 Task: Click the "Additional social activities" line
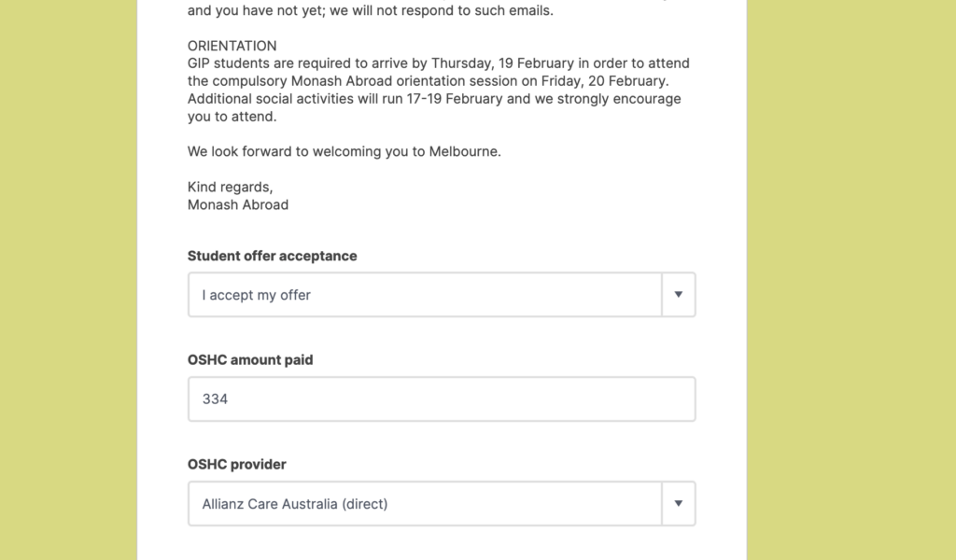point(434,99)
